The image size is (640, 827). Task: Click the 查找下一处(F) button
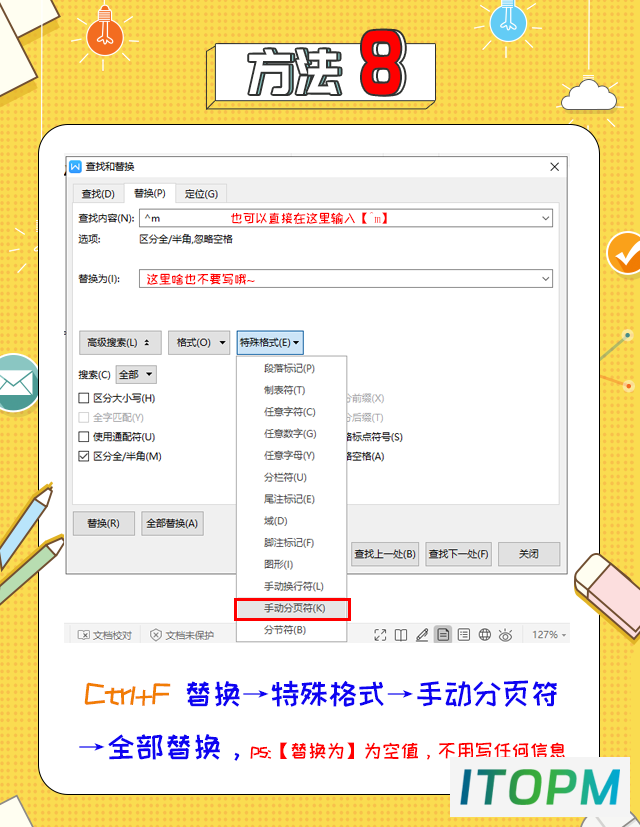point(458,554)
